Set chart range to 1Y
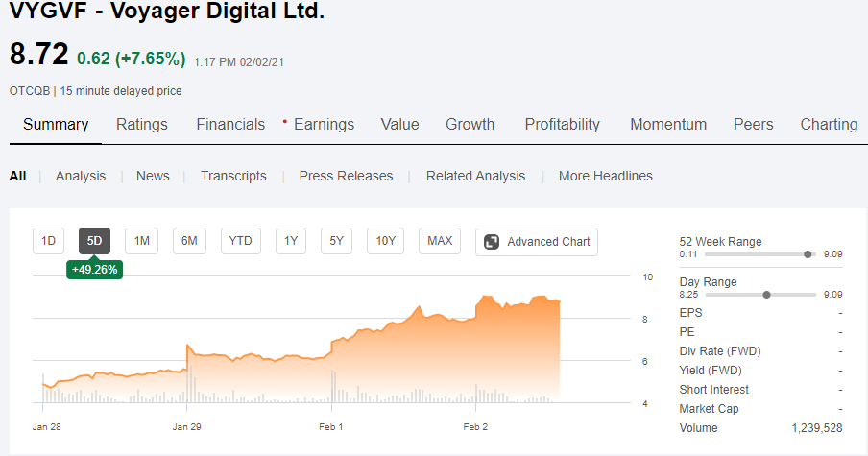The width and height of the screenshot is (868, 456). click(291, 241)
